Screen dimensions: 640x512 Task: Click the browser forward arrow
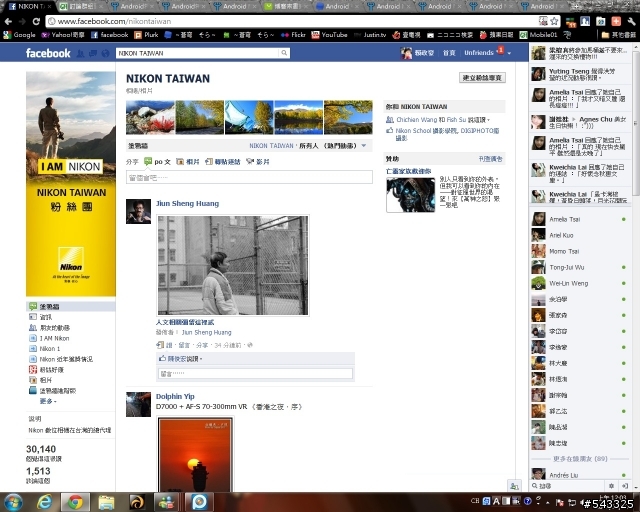click(22, 21)
